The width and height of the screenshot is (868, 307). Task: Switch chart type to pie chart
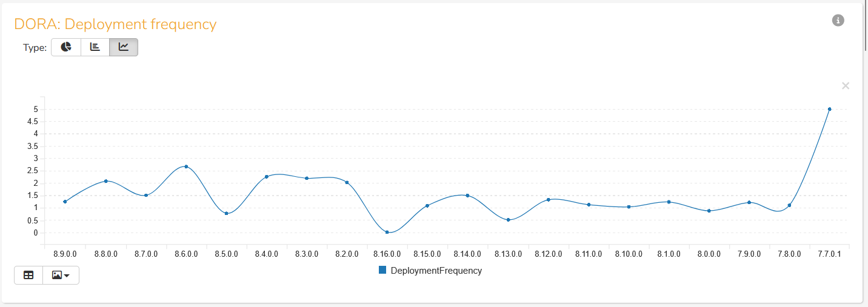(x=66, y=47)
